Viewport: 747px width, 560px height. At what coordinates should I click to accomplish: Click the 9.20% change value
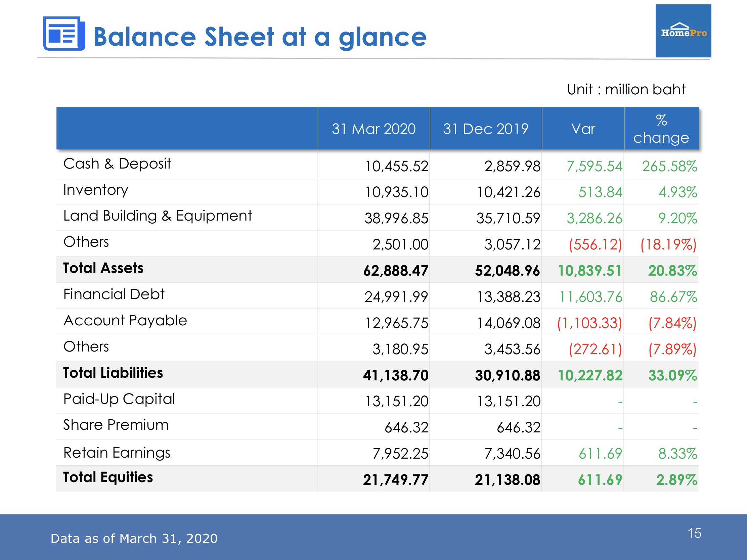pos(678,219)
